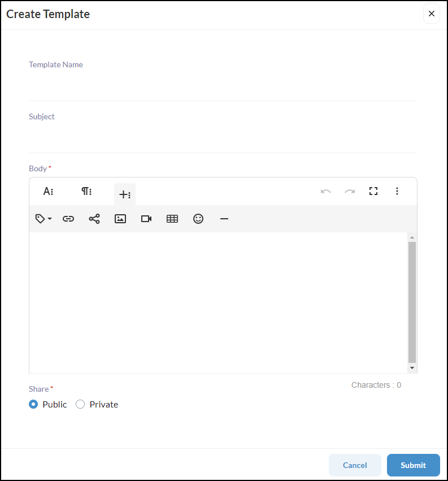Open the paragraph formatting options menu
Viewport: 448px width, 481px height.
(86, 191)
